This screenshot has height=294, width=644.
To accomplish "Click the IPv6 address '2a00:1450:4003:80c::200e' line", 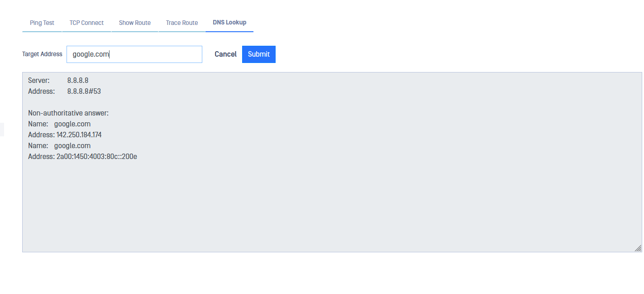I will [x=82, y=157].
